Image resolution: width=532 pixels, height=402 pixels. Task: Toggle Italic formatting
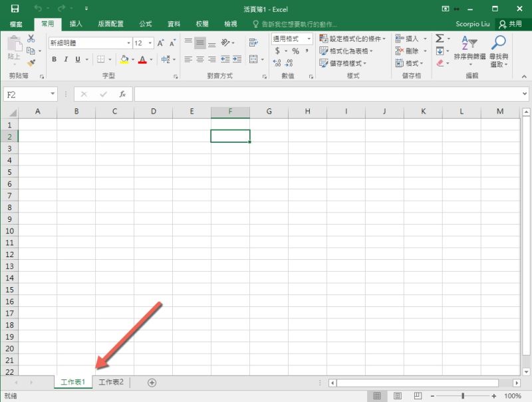[x=66, y=60]
